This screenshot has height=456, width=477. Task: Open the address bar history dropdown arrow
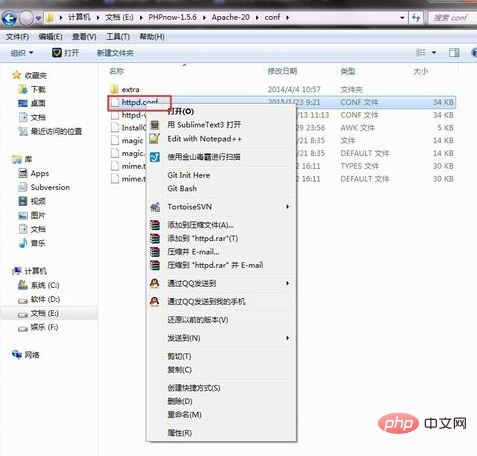pyautogui.click(x=402, y=17)
